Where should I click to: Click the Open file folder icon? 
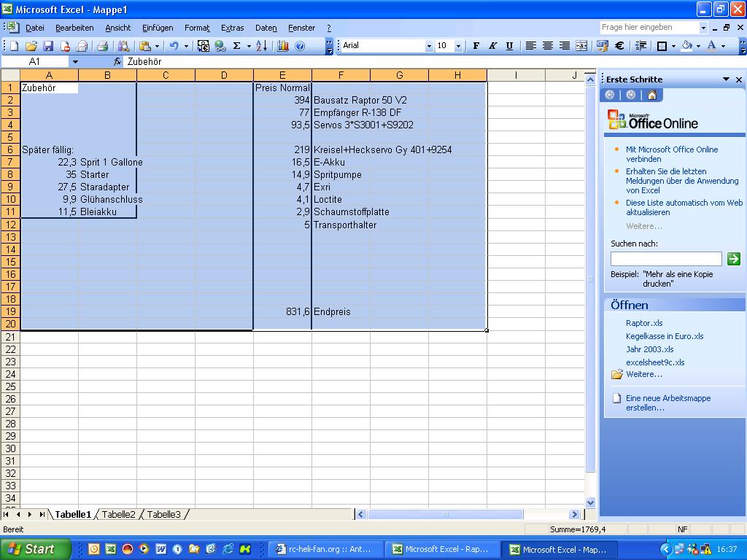tap(31, 46)
